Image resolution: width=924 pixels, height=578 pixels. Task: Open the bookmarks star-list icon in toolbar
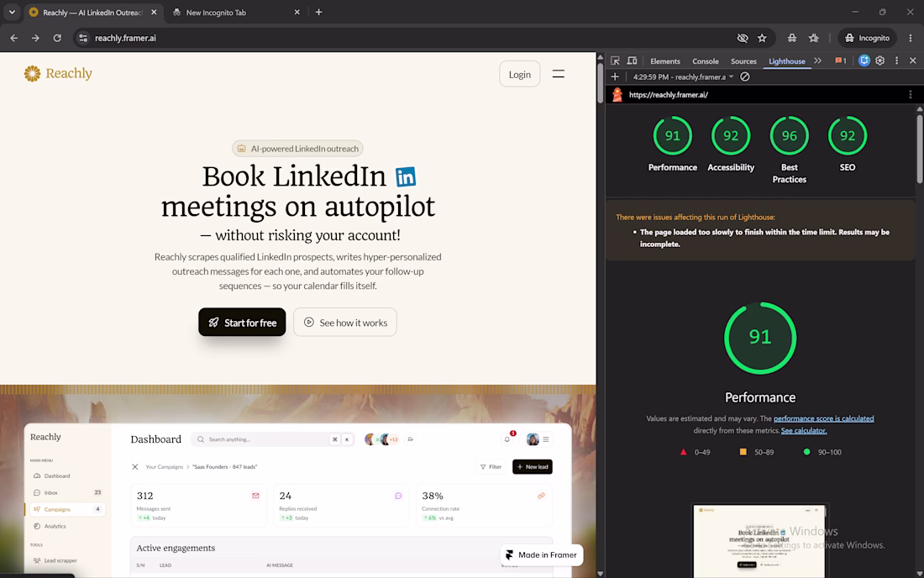pos(814,38)
